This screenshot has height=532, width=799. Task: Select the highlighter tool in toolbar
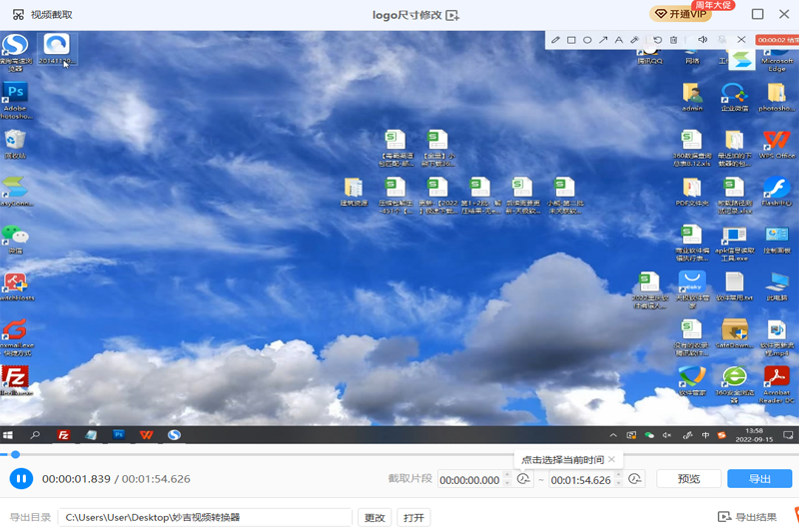coord(634,40)
